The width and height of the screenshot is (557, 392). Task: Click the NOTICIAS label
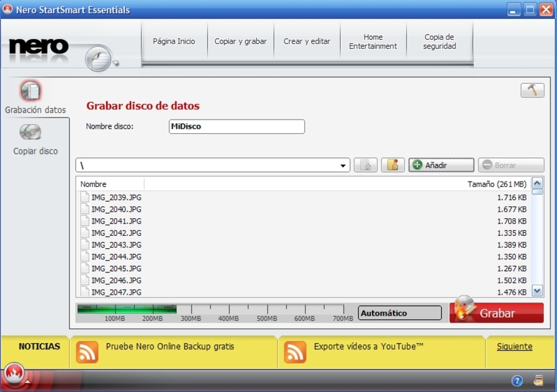point(39,346)
